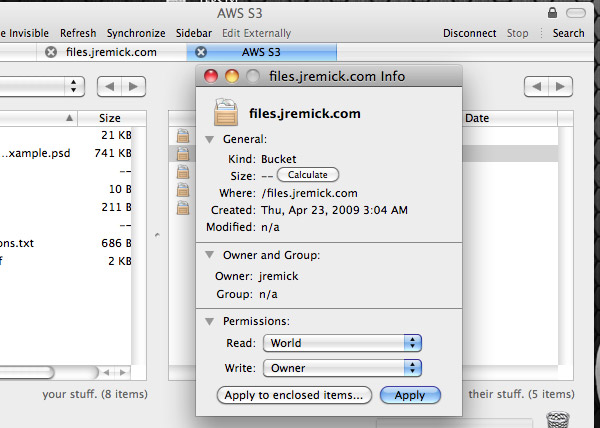Image resolution: width=600 pixels, height=428 pixels.
Task: Click the 'their stuff. (5 items)' status text
Action: coord(521,394)
